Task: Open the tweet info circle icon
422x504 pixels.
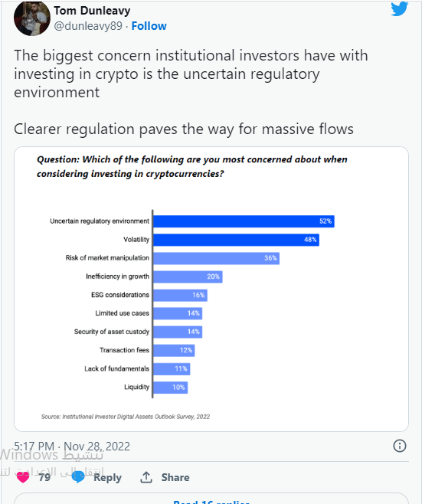Action: [400, 446]
